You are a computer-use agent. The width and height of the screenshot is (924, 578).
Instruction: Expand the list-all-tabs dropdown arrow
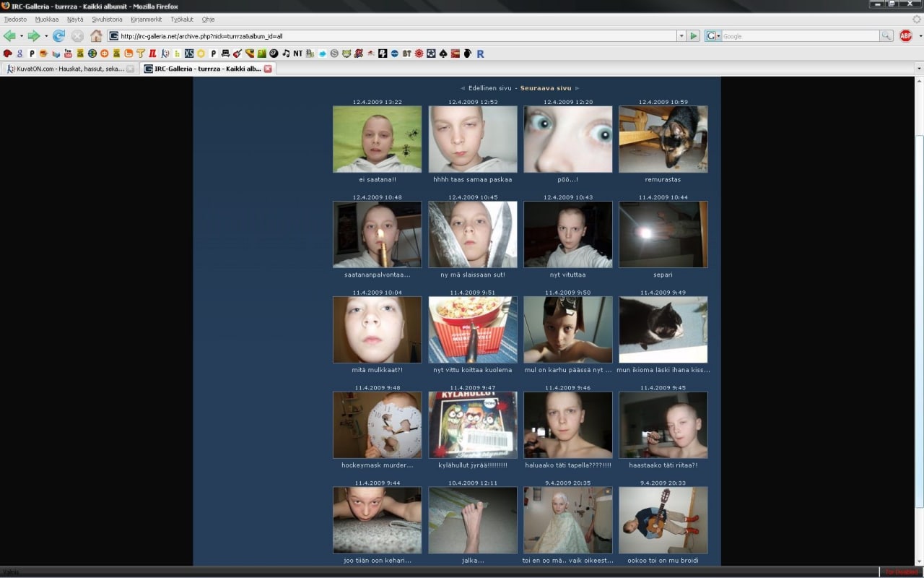click(918, 69)
